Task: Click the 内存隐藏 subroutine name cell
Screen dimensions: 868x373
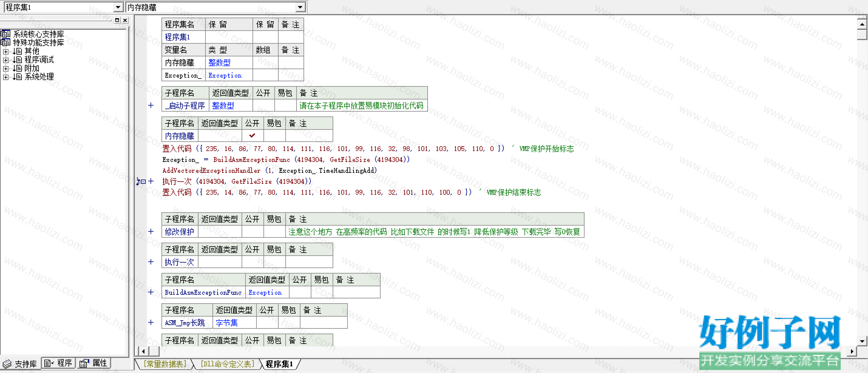Action: [180, 136]
